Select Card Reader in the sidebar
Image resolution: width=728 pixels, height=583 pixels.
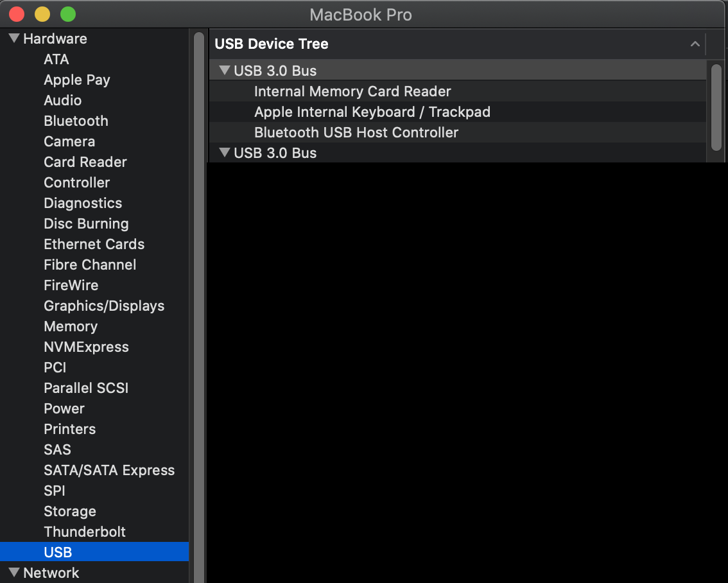tap(85, 162)
